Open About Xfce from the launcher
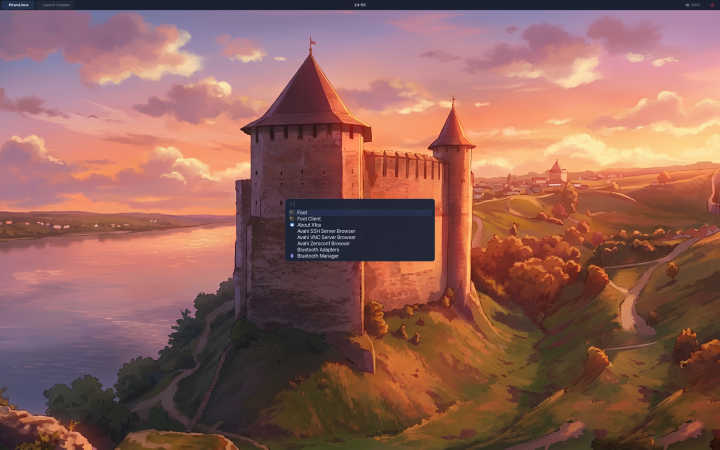 (360, 225)
